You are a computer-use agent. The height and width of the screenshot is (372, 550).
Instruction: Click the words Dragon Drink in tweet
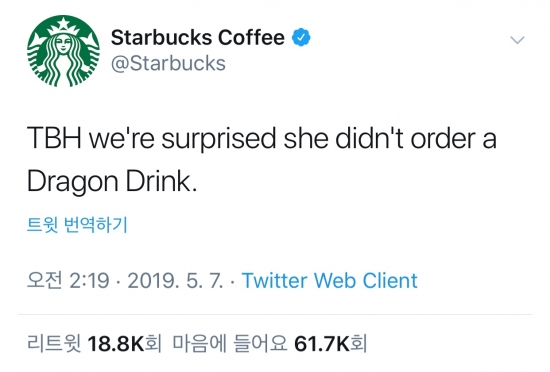click(112, 182)
